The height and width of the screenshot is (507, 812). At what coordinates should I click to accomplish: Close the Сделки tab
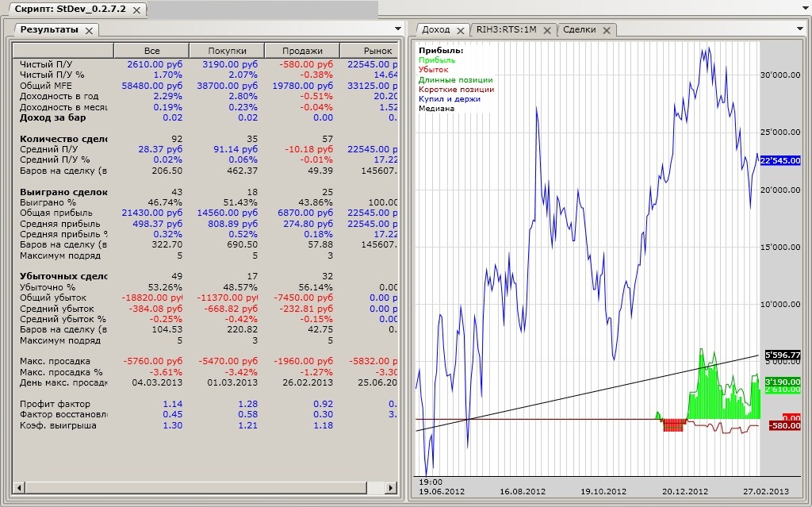point(606,30)
